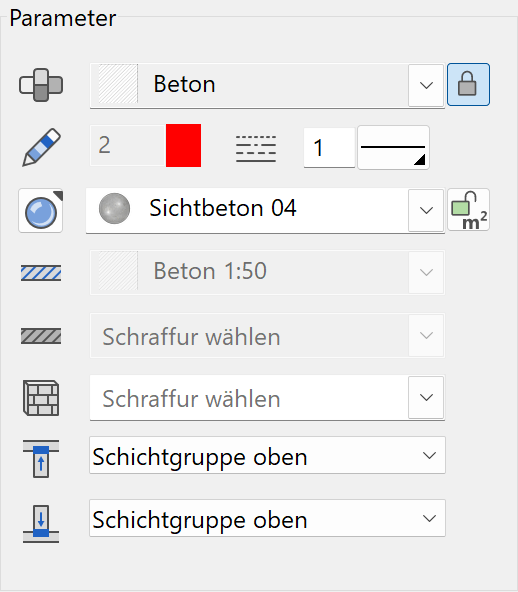Click the pen number field showing 2

[x=128, y=145]
